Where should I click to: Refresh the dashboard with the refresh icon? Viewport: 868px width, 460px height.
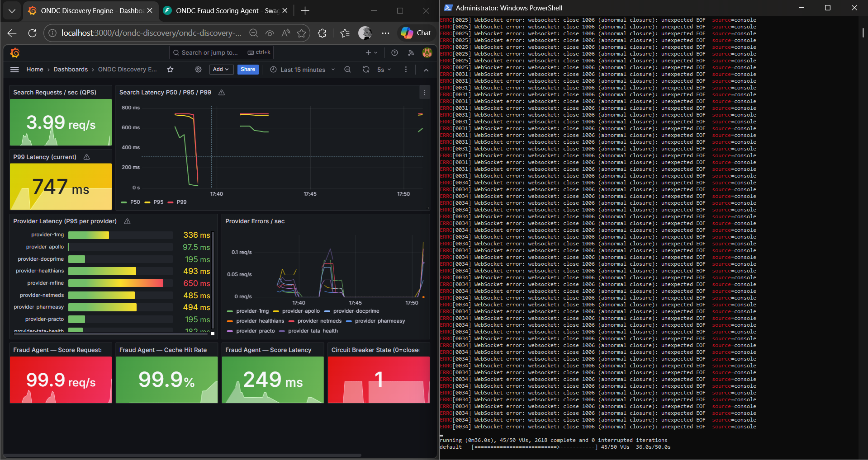tap(366, 70)
